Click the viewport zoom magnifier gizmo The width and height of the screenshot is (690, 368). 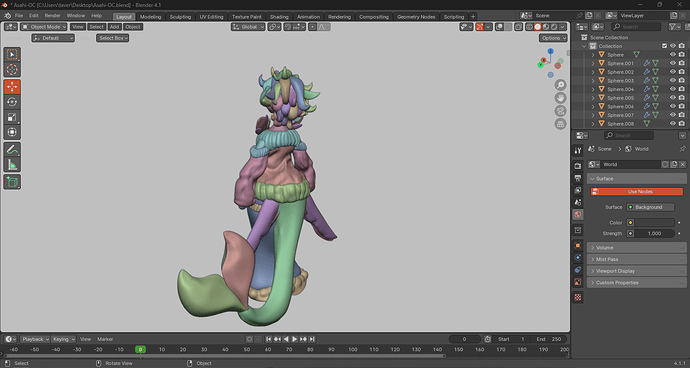tap(560, 85)
